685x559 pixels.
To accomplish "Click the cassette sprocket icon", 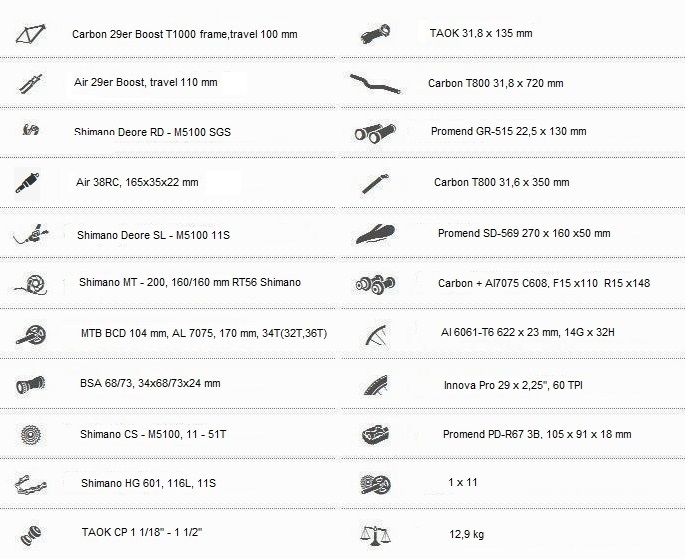I will point(32,435).
